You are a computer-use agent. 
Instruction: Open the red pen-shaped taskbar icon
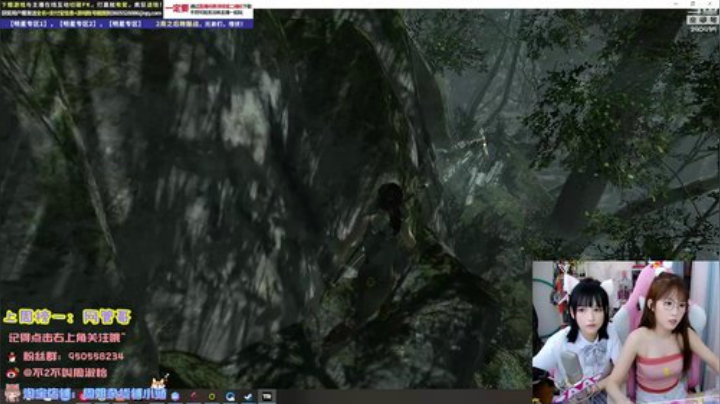[193, 396]
